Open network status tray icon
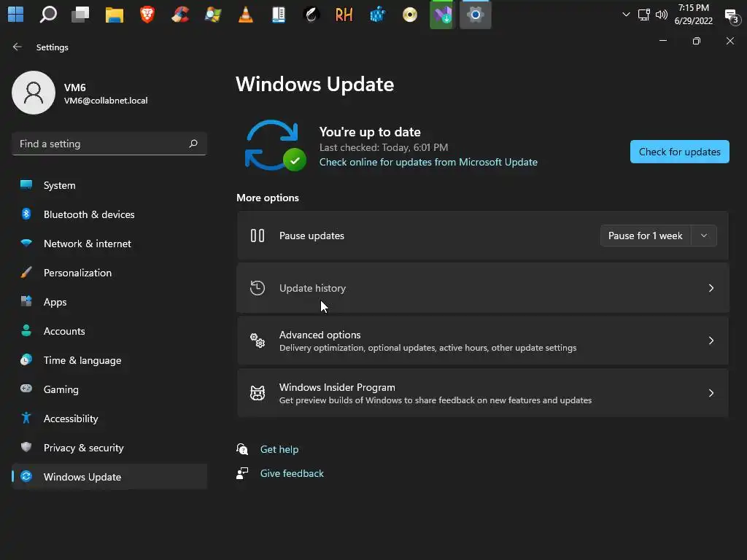The image size is (747, 560). coord(643,15)
